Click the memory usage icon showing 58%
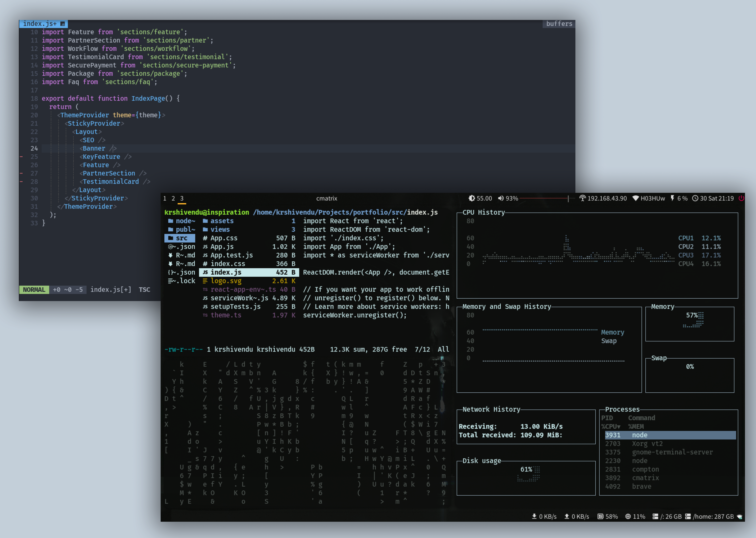The height and width of the screenshot is (538, 756). click(600, 516)
